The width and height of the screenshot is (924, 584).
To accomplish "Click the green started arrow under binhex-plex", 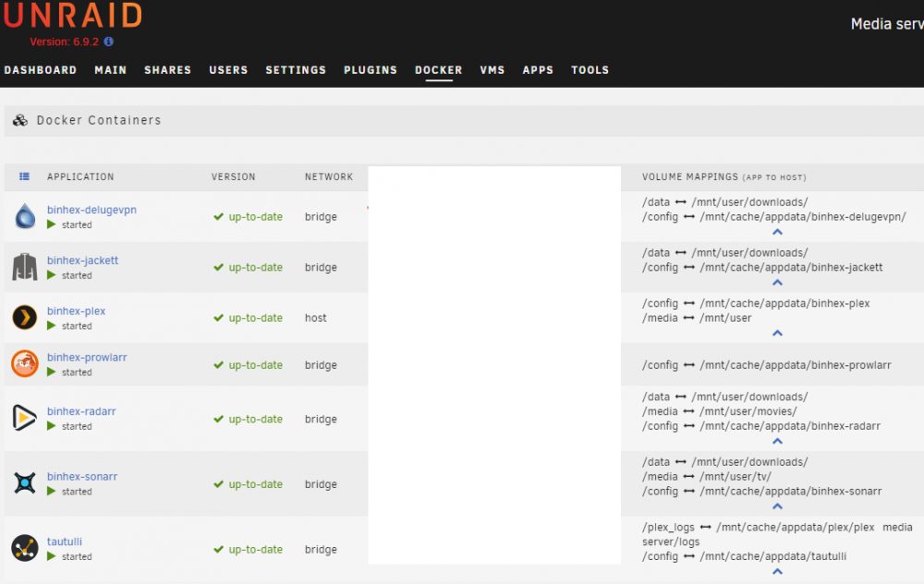I will point(51,326).
